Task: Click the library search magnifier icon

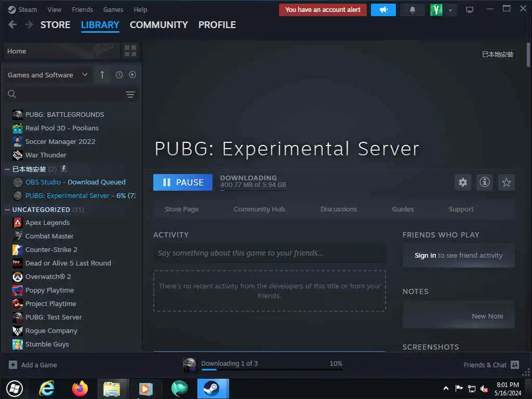Action: click(x=12, y=94)
